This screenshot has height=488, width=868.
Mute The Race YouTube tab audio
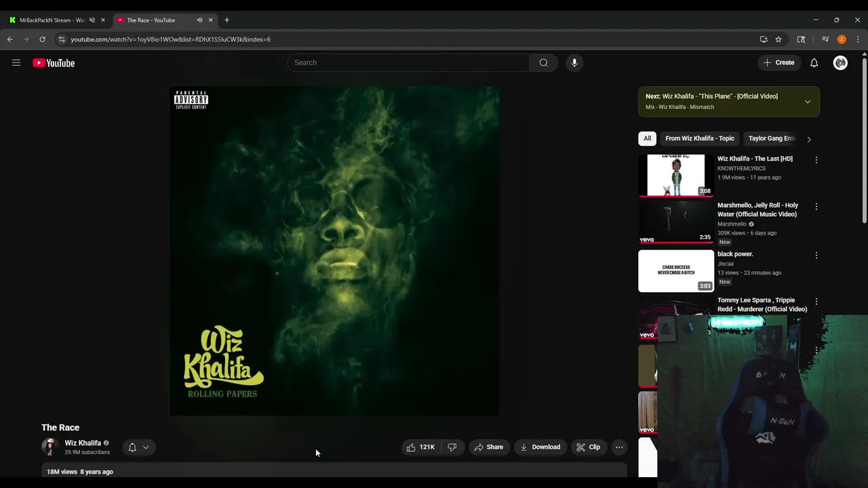click(x=199, y=20)
